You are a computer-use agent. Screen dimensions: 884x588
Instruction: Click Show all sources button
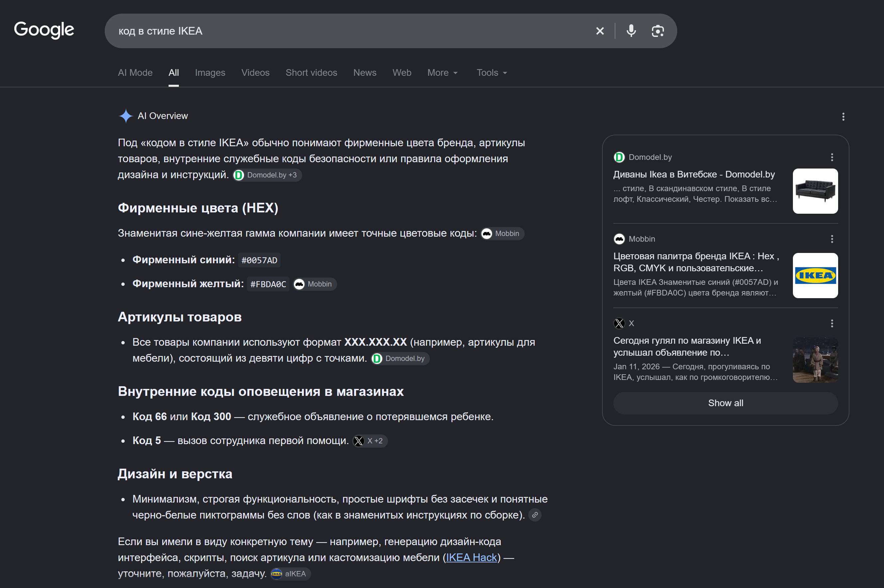pos(725,403)
